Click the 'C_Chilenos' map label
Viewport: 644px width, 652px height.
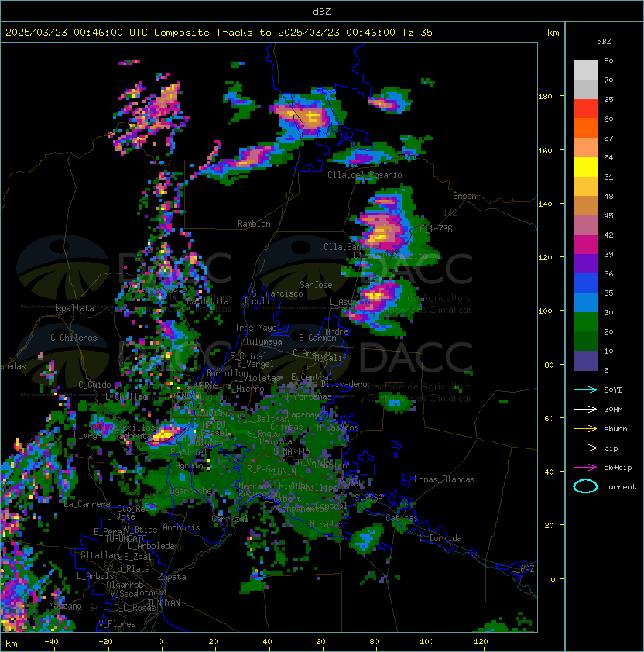tap(74, 338)
